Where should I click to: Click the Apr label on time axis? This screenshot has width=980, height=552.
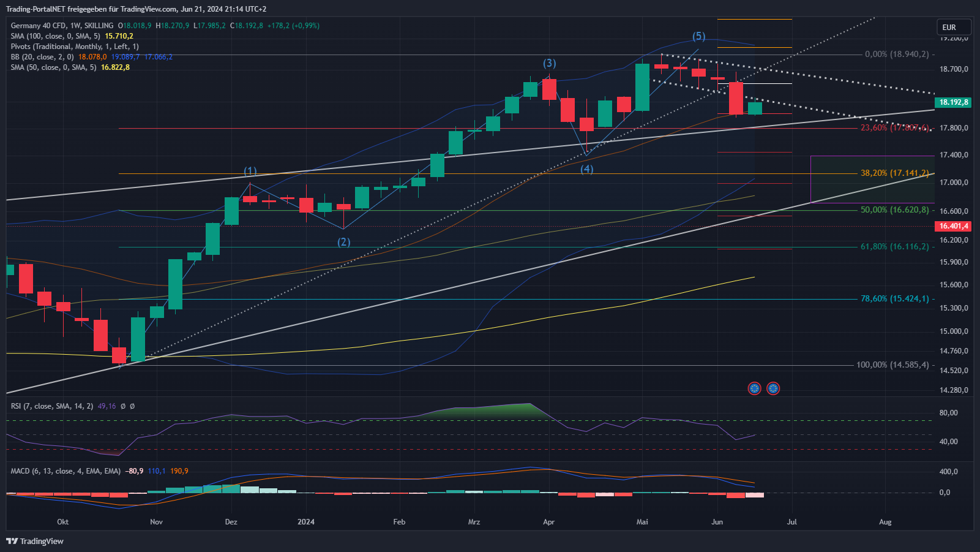pos(548,522)
